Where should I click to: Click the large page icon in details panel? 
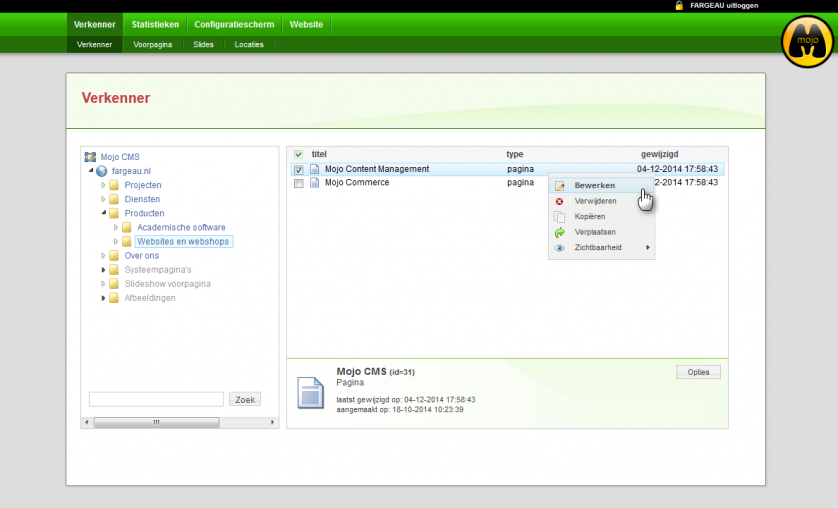[x=311, y=393]
